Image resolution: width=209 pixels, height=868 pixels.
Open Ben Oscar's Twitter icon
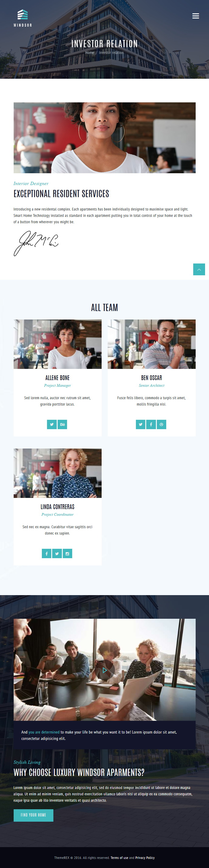pyautogui.click(x=140, y=424)
